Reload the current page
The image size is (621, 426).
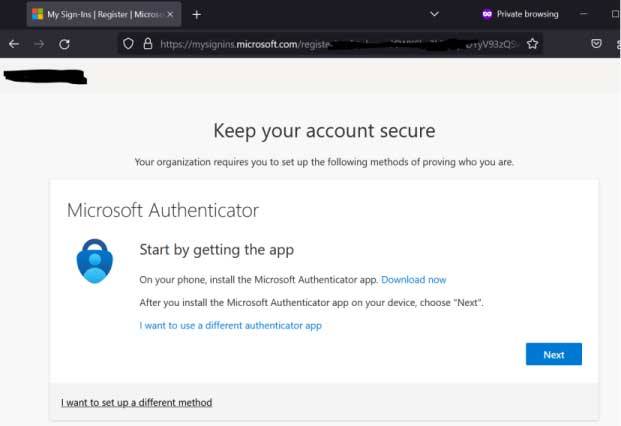65,44
